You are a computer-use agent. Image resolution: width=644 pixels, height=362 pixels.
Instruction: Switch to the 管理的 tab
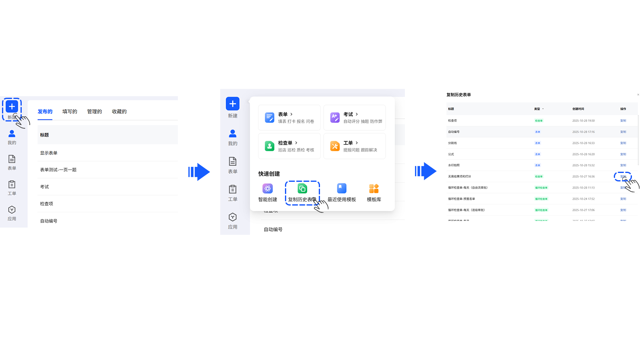click(x=95, y=111)
